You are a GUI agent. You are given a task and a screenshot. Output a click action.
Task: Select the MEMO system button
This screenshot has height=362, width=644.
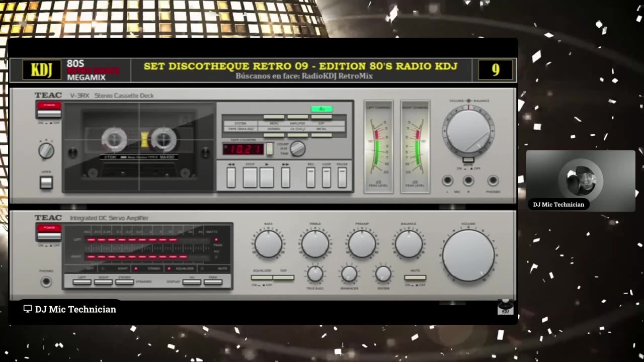274,117
